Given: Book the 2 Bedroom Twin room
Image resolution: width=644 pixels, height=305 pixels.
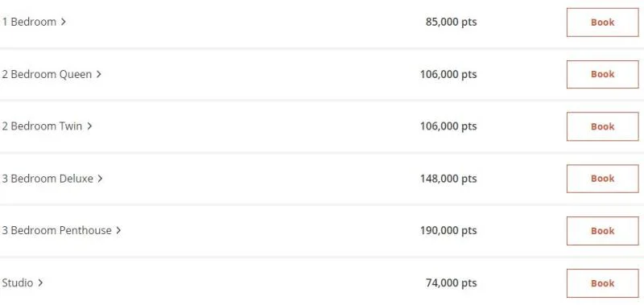Looking at the screenshot, I should coord(602,126).
